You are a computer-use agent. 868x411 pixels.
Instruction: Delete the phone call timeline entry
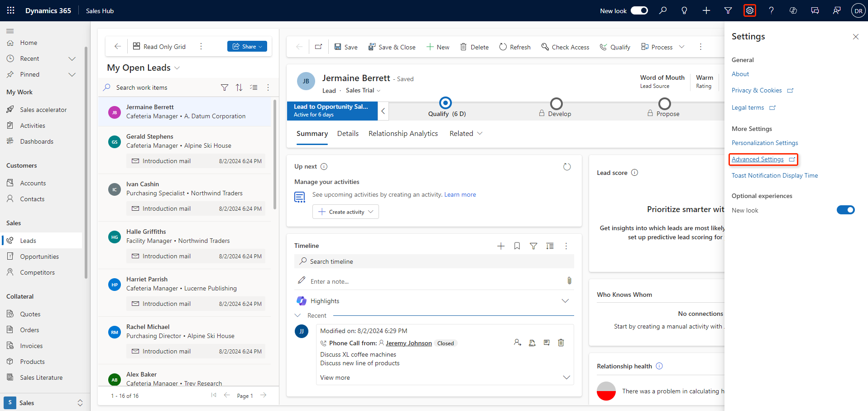point(561,343)
